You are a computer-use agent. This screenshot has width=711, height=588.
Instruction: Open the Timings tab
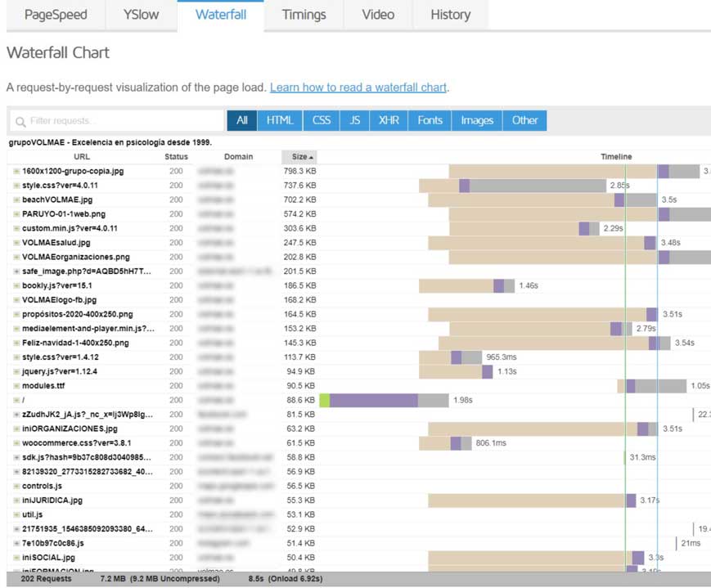[x=304, y=15]
